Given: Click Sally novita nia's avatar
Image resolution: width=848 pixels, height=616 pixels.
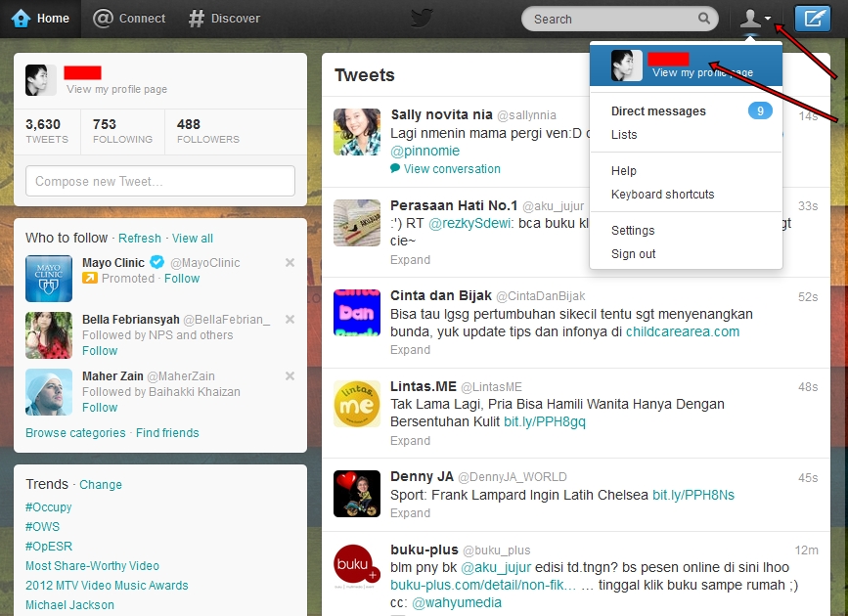Looking at the screenshot, I should [357, 132].
